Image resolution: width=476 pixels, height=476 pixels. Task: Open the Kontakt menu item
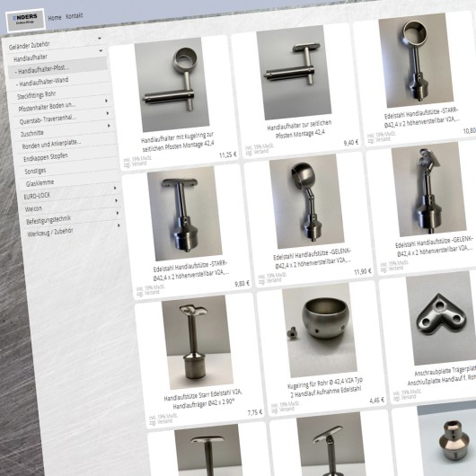(74, 16)
